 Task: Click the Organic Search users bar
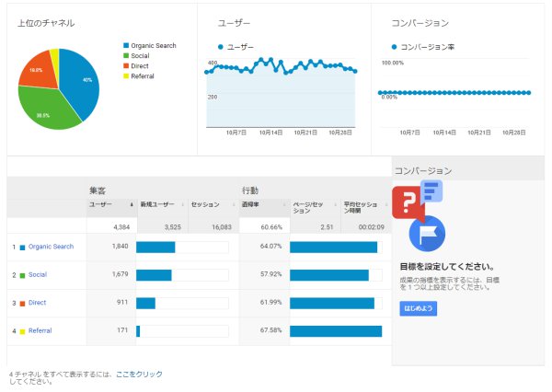tap(155, 248)
